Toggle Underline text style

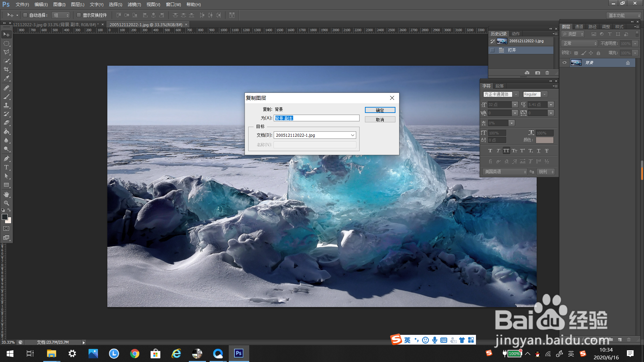click(x=539, y=151)
